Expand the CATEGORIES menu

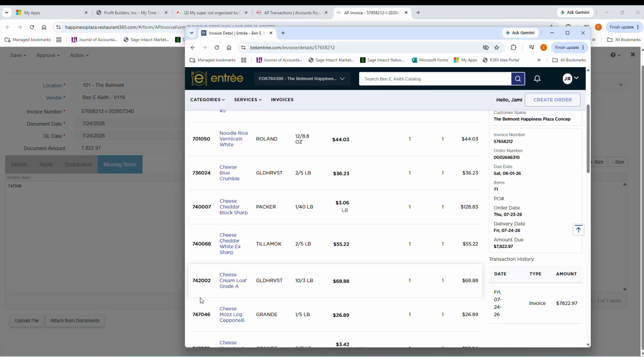[207, 100]
